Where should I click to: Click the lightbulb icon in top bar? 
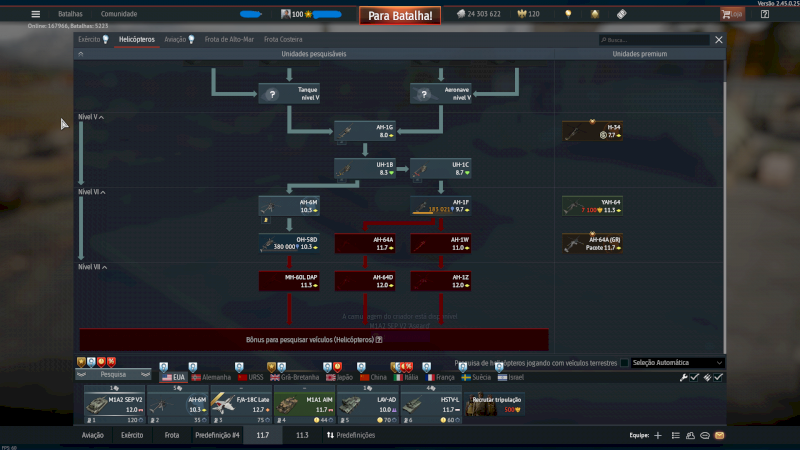pos(568,14)
